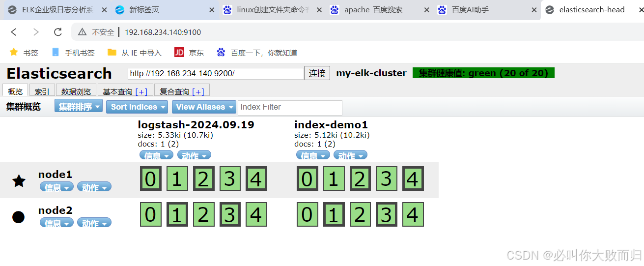The image size is (644, 266).
Task: Open node1 信息 dropdown
Action: tap(56, 187)
